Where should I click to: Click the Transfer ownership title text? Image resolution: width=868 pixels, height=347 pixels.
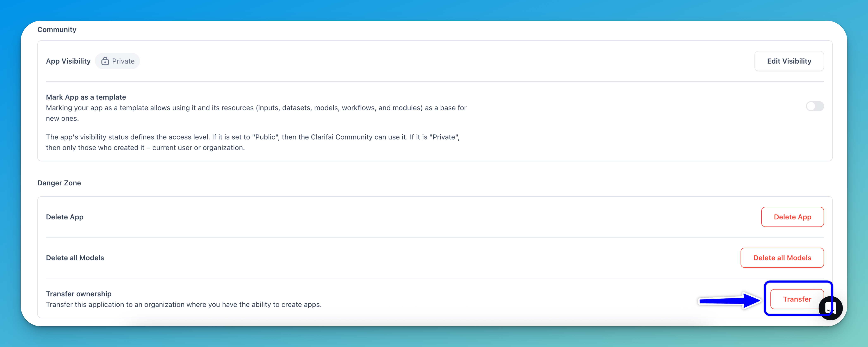(79, 294)
